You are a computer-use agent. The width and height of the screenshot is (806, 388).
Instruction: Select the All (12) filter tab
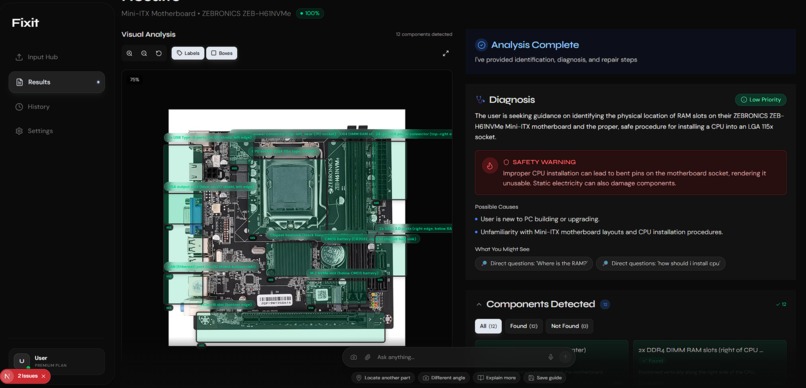point(488,326)
